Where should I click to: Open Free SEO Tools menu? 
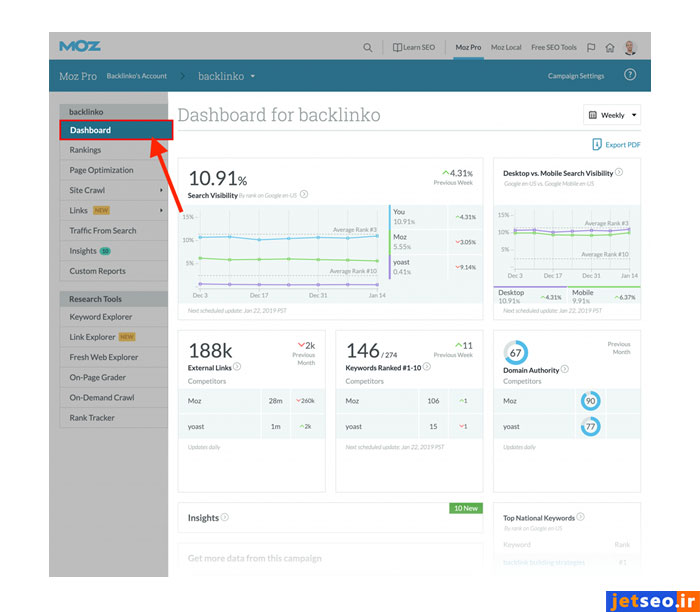coord(553,47)
